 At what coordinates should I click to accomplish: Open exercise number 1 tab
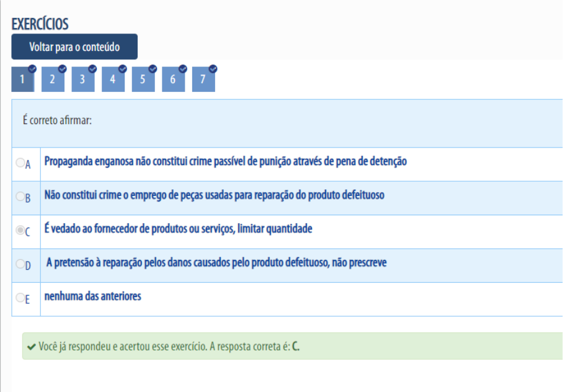click(x=22, y=80)
